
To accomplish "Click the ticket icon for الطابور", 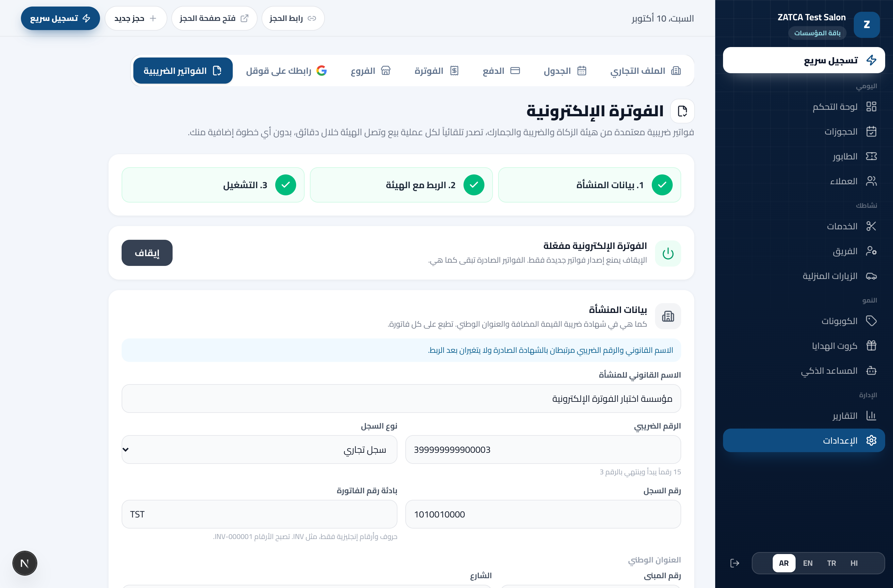I will click(871, 156).
